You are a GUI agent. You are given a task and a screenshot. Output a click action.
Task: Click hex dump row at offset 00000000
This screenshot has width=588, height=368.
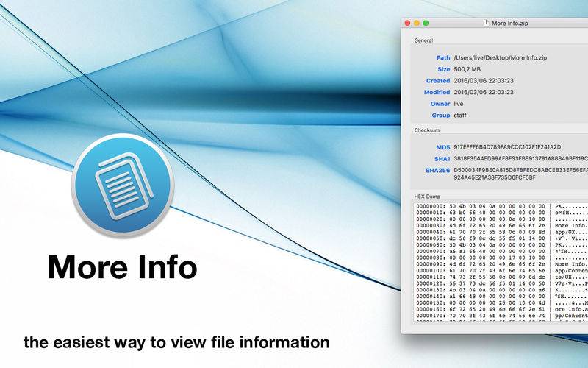click(x=502, y=206)
